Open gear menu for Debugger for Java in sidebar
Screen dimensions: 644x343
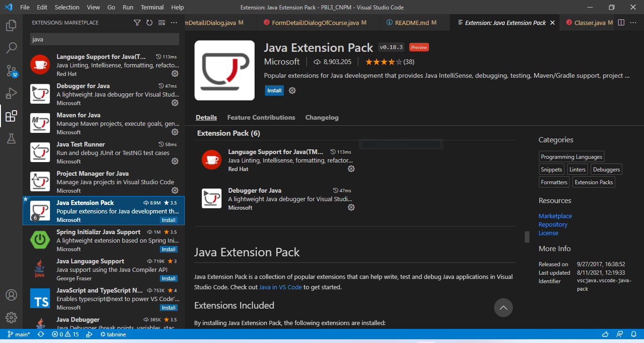pyautogui.click(x=175, y=103)
